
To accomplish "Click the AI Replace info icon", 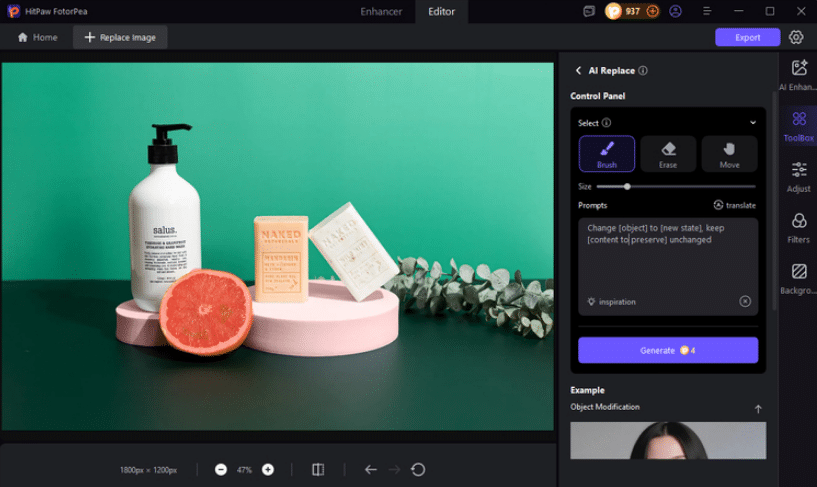I will point(643,70).
